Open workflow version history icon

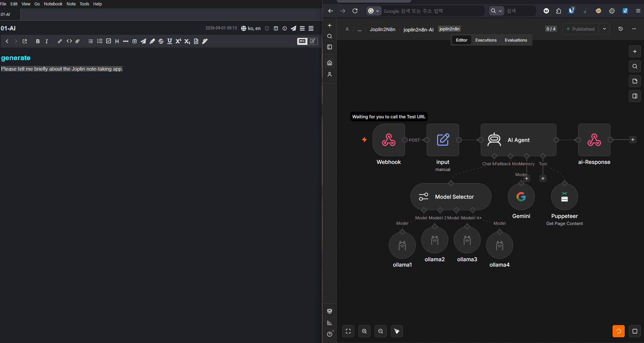pos(621,29)
